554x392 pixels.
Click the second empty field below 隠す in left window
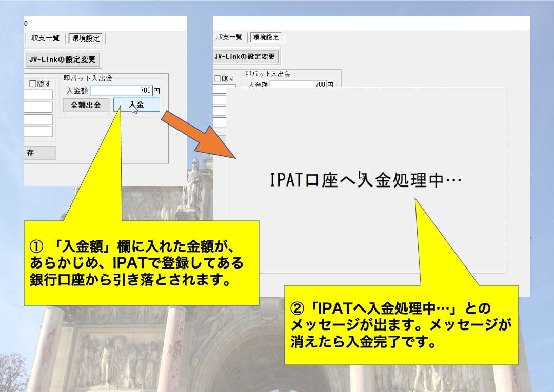pos(38,107)
